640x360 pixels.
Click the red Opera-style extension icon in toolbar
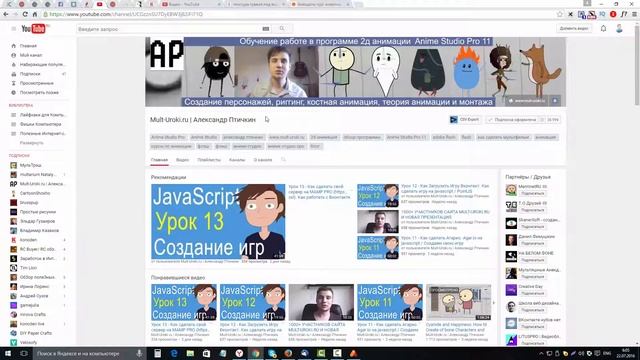(613, 14)
